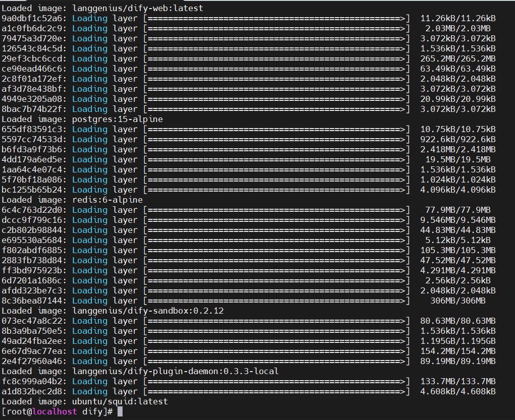This screenshot has width=515, height=420.
Task: Click progress bar of layer 49ad24fba2ee
Action: 276,341
